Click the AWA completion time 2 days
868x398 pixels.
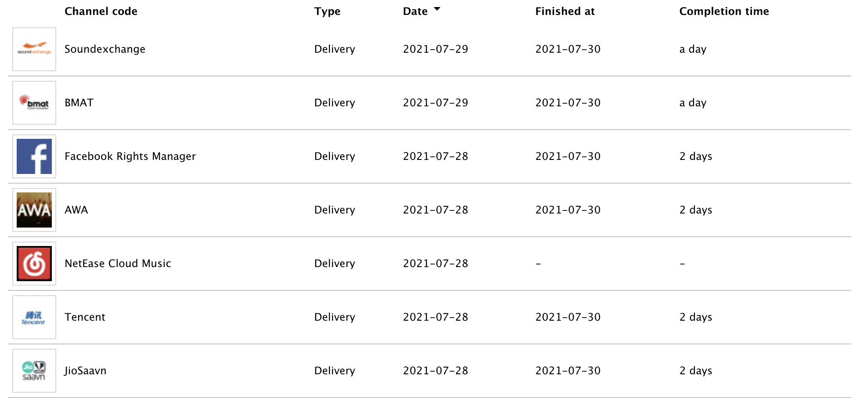696,210
